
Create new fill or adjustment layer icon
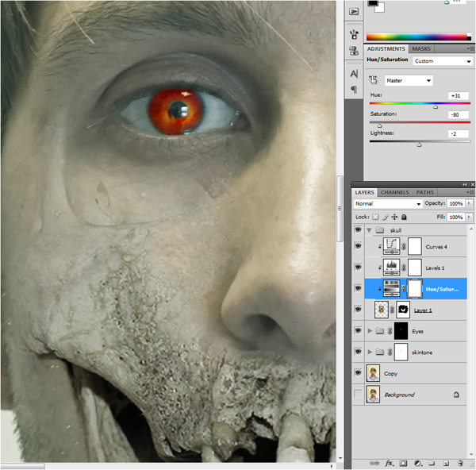tap(418, 464)
